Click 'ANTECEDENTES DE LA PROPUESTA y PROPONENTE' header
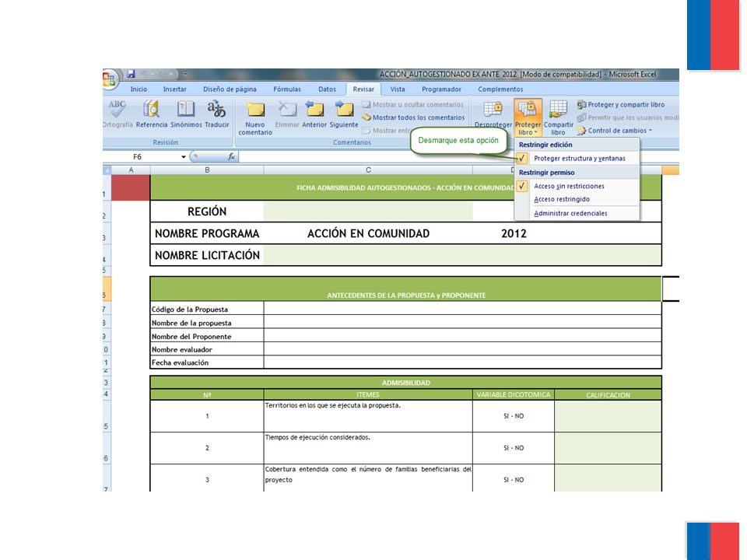 click(x=406, y=289)
